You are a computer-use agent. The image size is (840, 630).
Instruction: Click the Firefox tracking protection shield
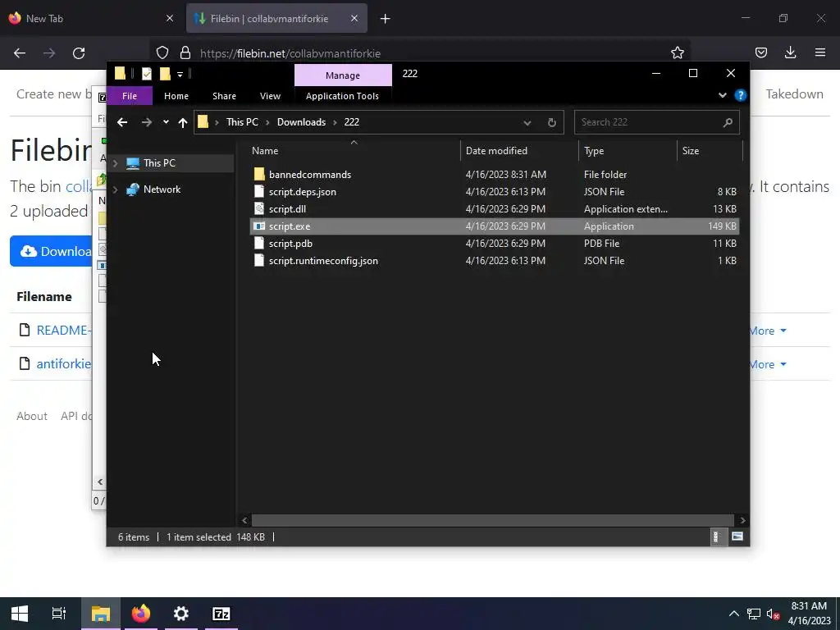point(162,52)
